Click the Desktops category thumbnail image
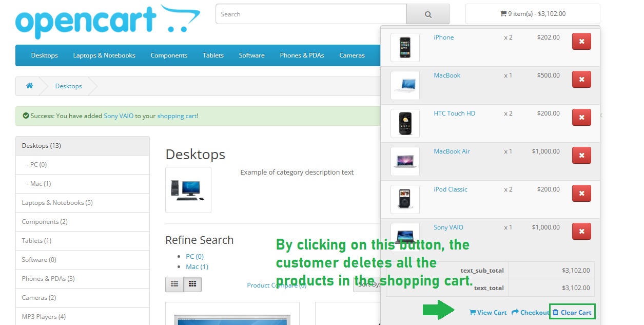644x325 pixels. tap(188, 190)
